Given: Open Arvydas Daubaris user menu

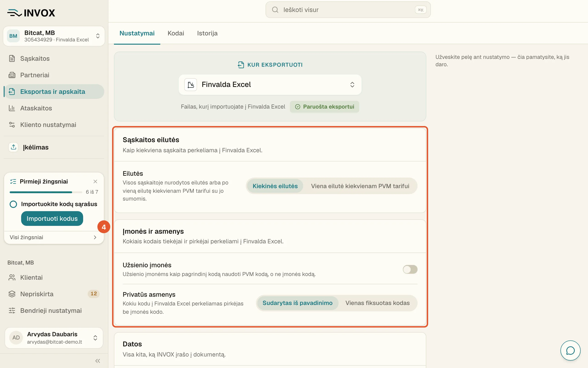Looking at the screenshot, I should pyautogui.click(x=54, y=338).
